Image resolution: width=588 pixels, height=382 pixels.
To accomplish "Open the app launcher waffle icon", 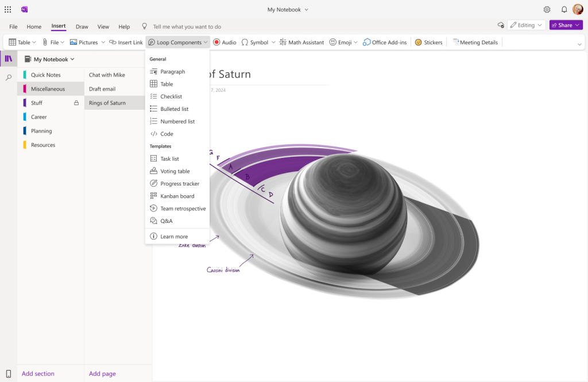I will click(x=8, y=9).
